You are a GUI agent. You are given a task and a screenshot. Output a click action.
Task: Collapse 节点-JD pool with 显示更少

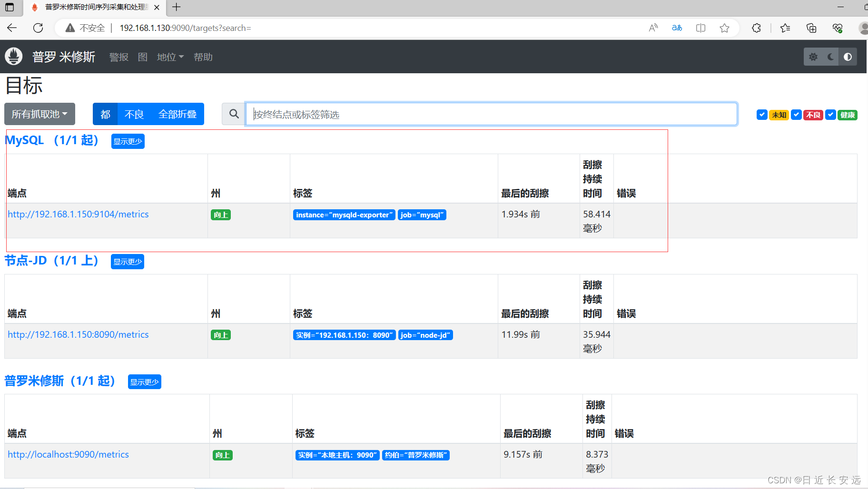pos(128,262)
